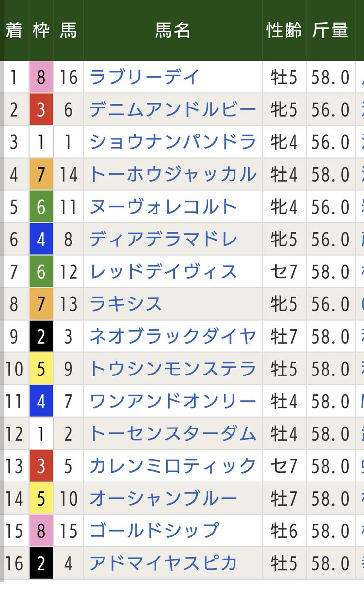Screen dimensions: 364x589
Task: Click red frame 3 cell beside デニムアンドルビー
Action: point(41,109)
